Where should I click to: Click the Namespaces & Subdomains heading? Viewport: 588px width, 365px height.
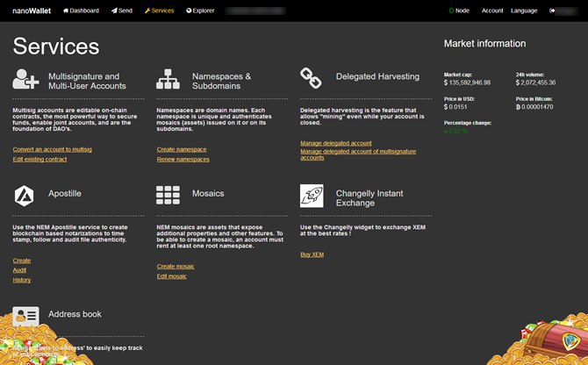pos(222,81)
